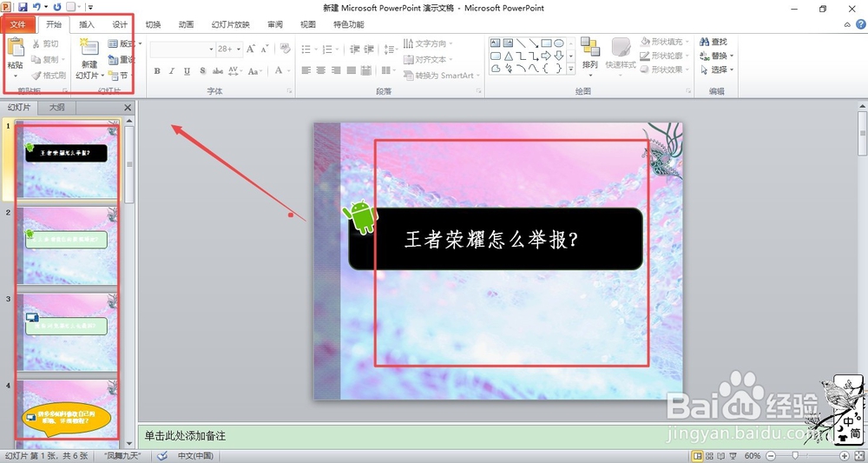Click the 复制 (Copy) button
Screen dimensions: 868x463
[x=48, y=59]
